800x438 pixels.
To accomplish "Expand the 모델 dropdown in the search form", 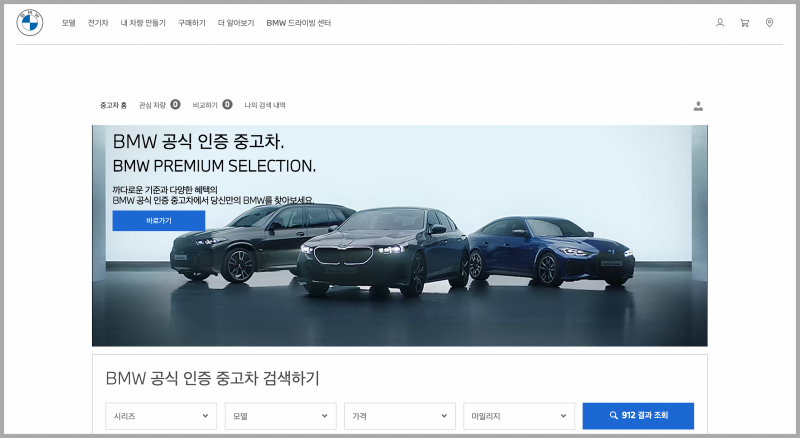I will tap(280, 415).
